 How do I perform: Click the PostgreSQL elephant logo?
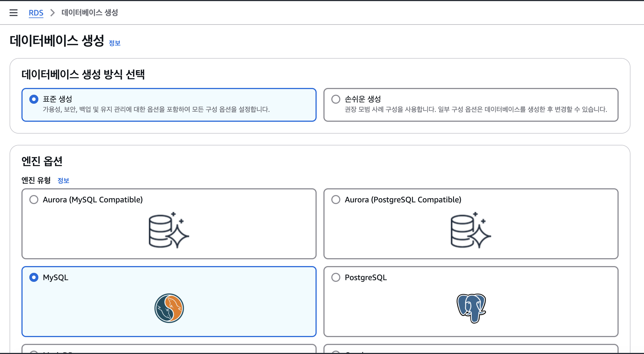click(x=471, y=308)
